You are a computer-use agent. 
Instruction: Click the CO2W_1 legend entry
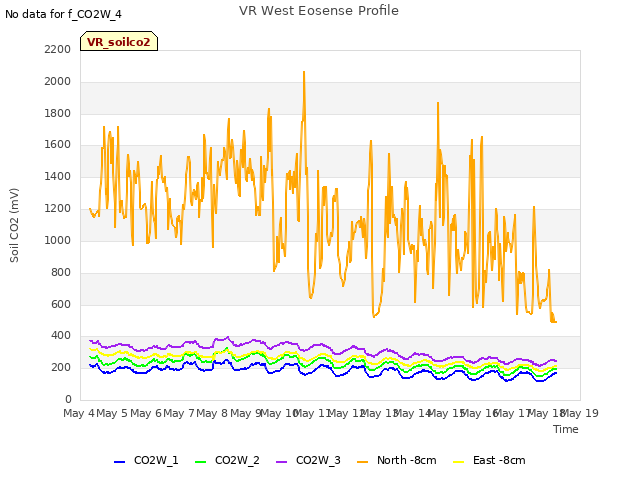pyautogui.click(x=146, y=461)
